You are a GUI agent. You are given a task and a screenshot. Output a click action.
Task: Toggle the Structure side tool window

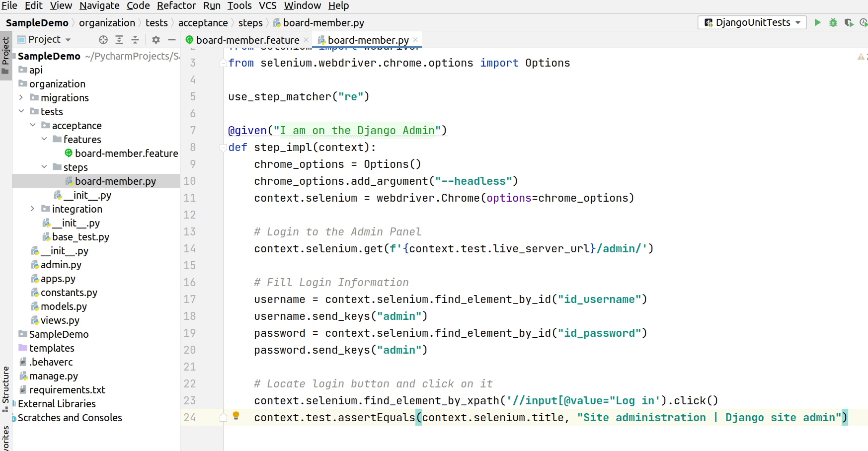5,388
